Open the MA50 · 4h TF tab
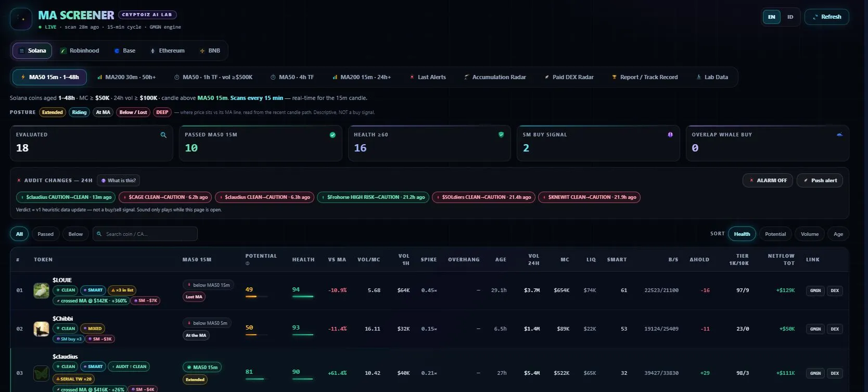 292,77
